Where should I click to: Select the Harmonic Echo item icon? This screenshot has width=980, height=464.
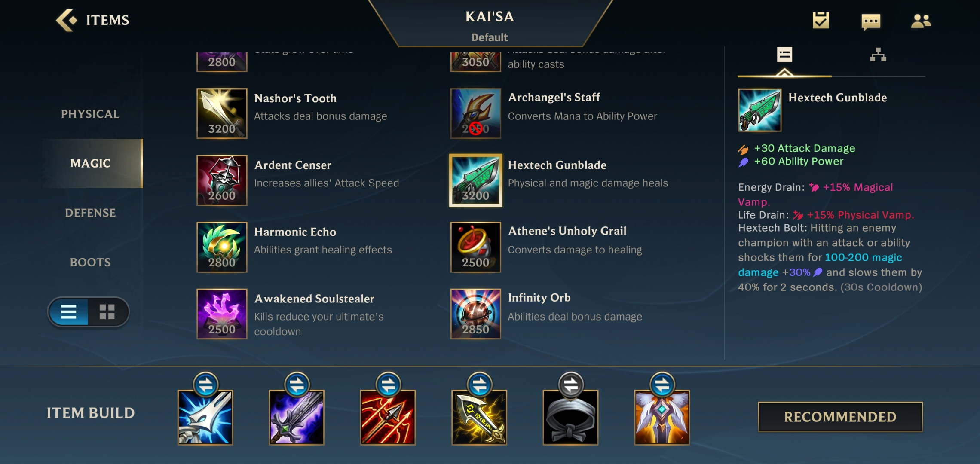[x=222, y=247]
